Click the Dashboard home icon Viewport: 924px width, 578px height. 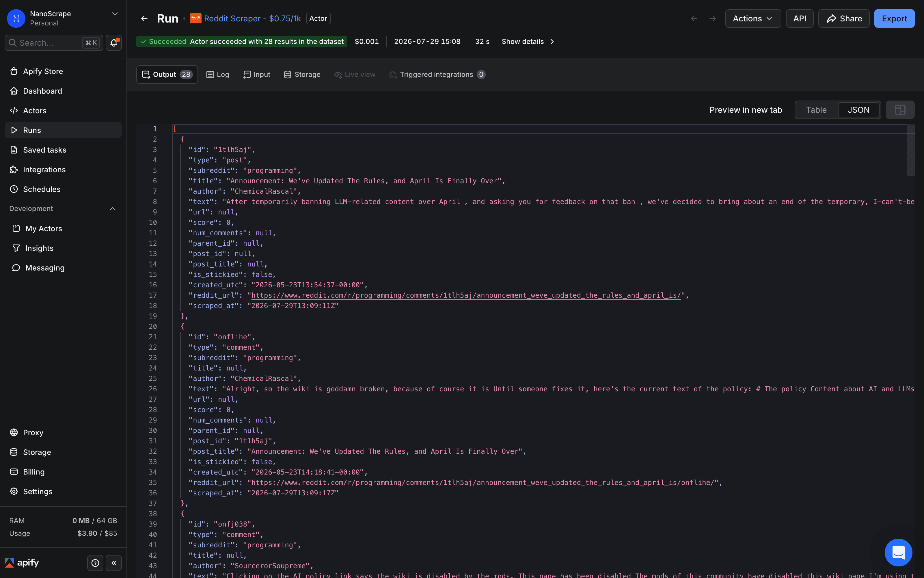14,90
